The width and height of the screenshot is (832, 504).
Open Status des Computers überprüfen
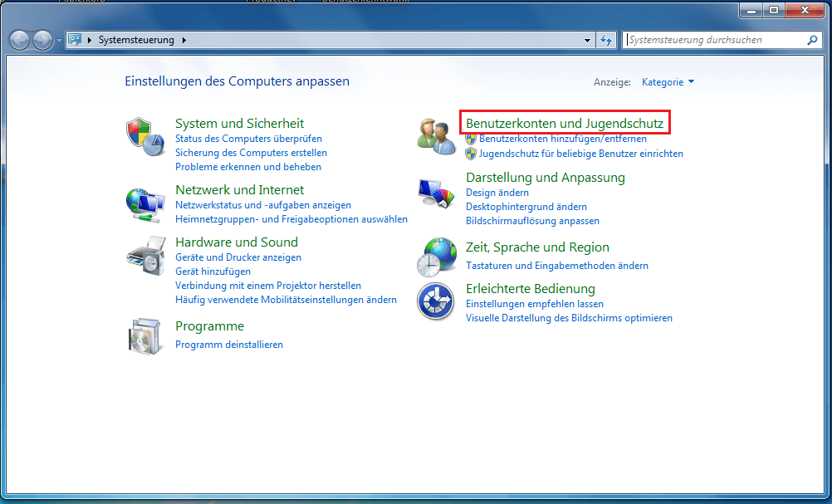coord(248,139)
